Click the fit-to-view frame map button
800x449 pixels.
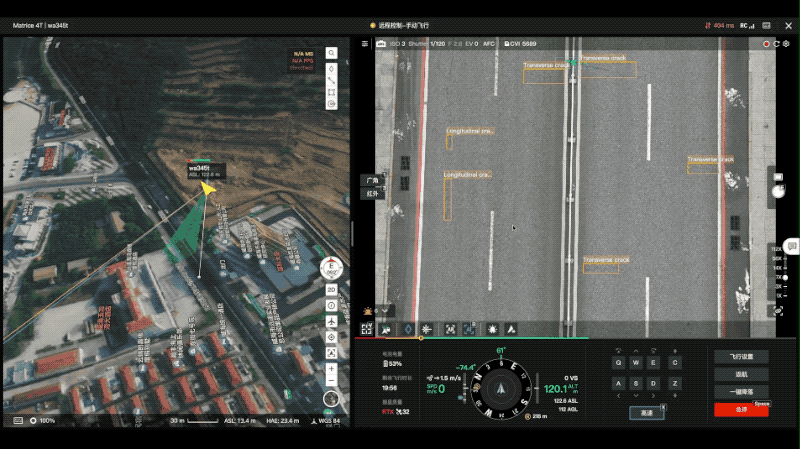(331, 353)
